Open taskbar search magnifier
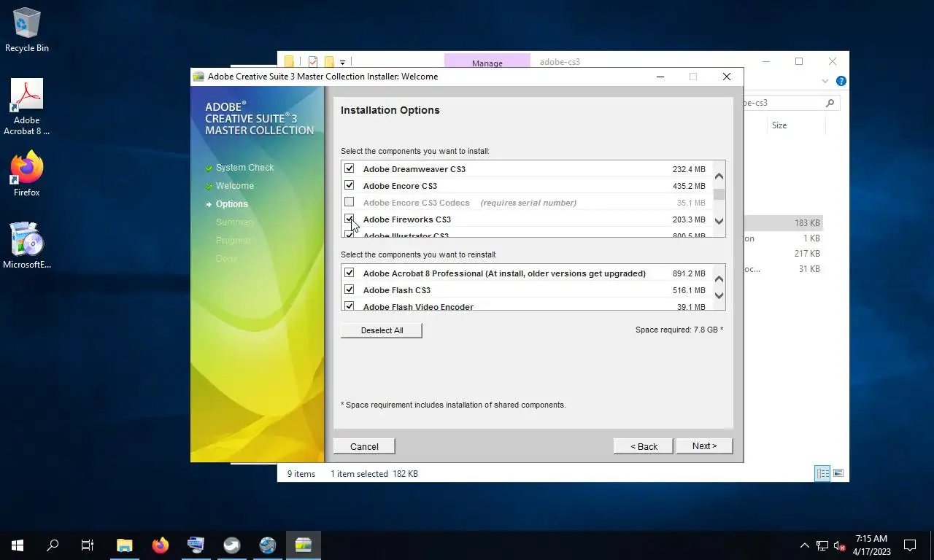 53,545
